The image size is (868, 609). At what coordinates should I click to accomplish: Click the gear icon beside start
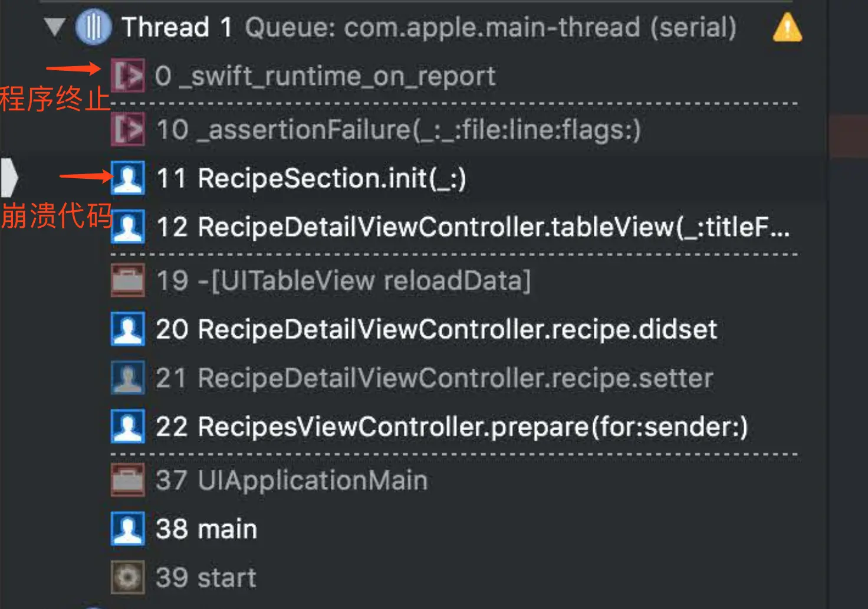coord(128,578)
